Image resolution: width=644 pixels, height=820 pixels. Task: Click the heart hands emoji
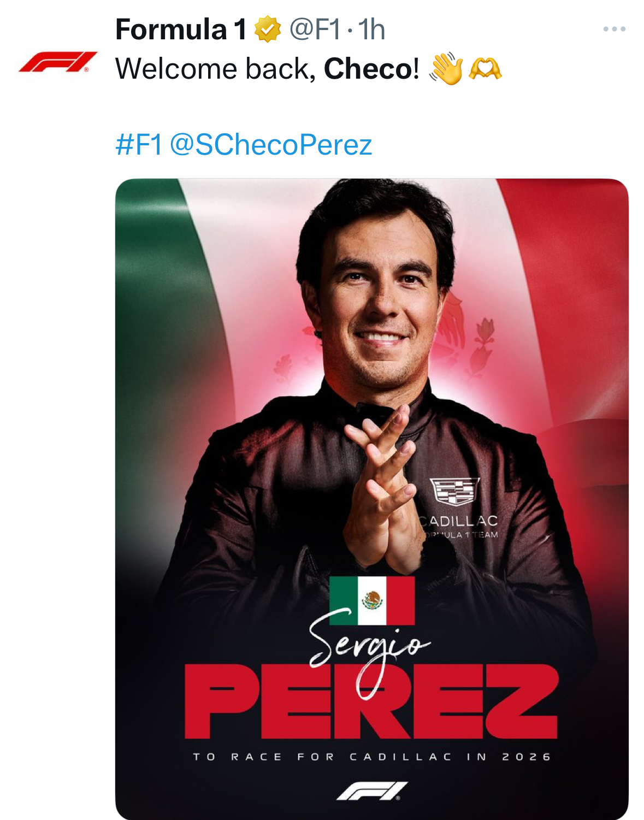(x=485, y=69)
